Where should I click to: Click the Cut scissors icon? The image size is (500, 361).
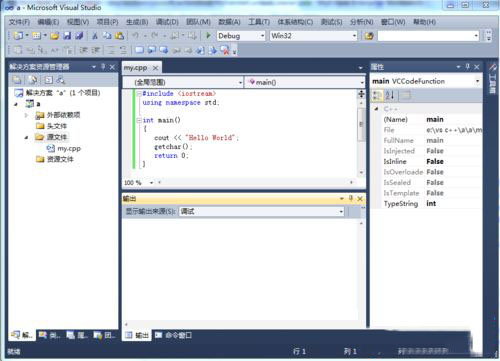point(95,36)
